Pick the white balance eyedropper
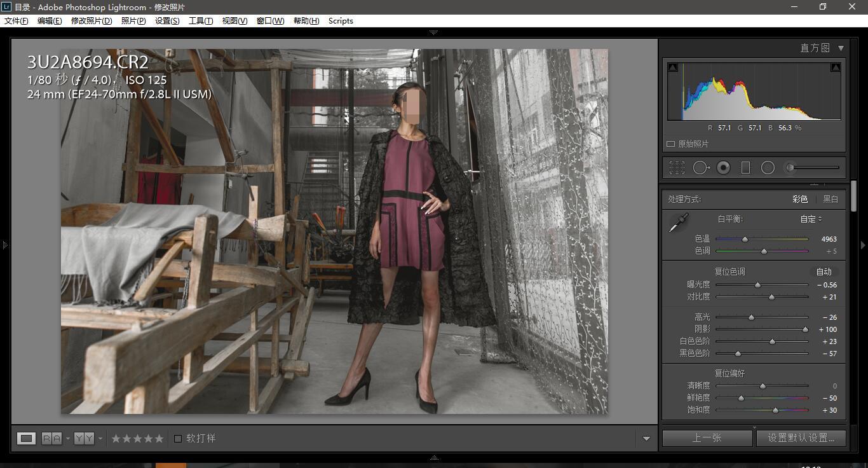The width and height of the screenshot is (868, 468). pyautogui.click(x=679, y=223)
